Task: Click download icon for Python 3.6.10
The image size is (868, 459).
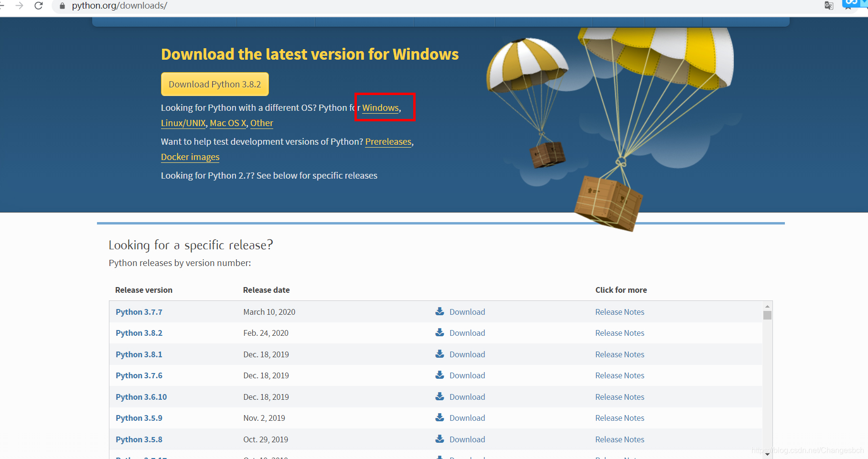Action: click(x=439, y=396)
